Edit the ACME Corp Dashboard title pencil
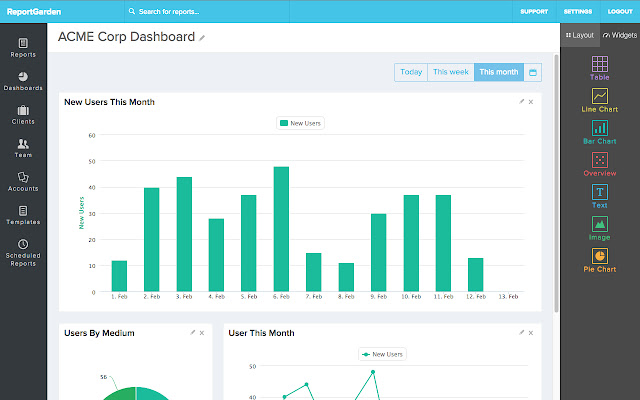 202,38
